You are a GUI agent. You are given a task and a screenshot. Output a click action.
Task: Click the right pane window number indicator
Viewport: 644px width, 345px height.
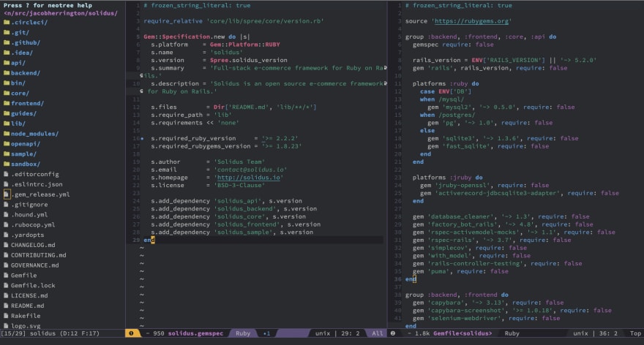pos(393,333)
